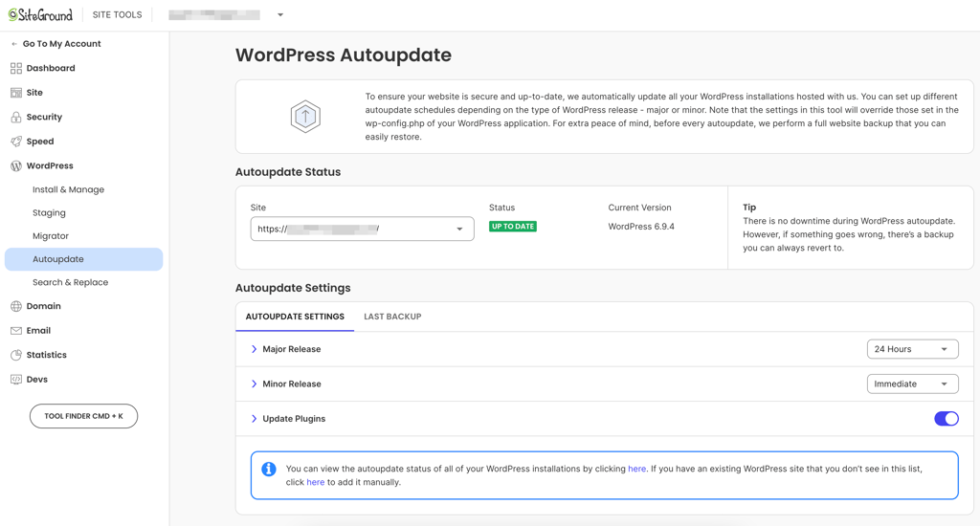The image size is (980, 526).
Task: Click the Devs code icon
Action: 16,379
